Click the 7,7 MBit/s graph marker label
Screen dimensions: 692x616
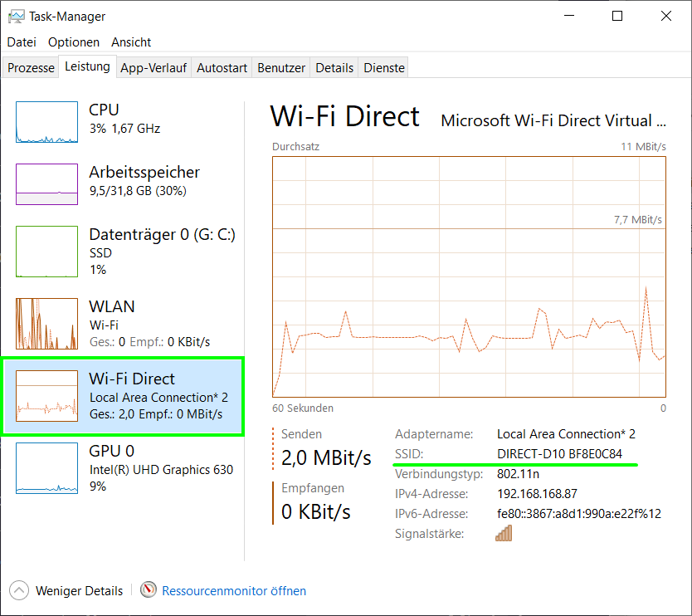638,219
